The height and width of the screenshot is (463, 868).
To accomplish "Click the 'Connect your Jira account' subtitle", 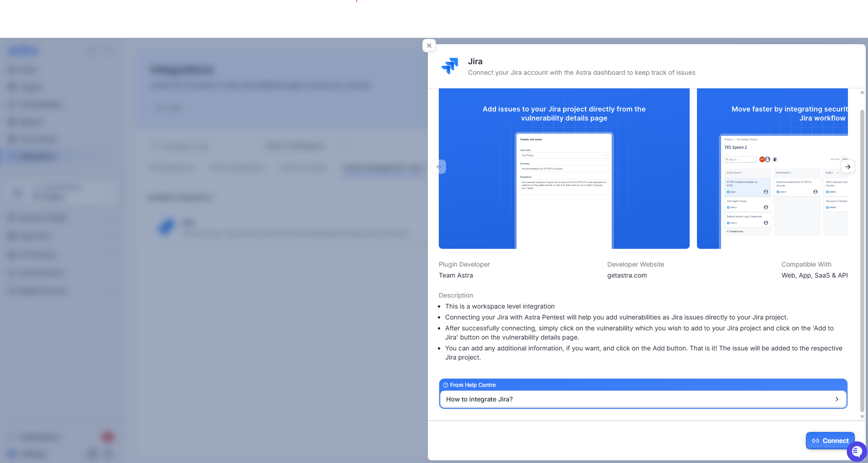I will click(582, 72).
